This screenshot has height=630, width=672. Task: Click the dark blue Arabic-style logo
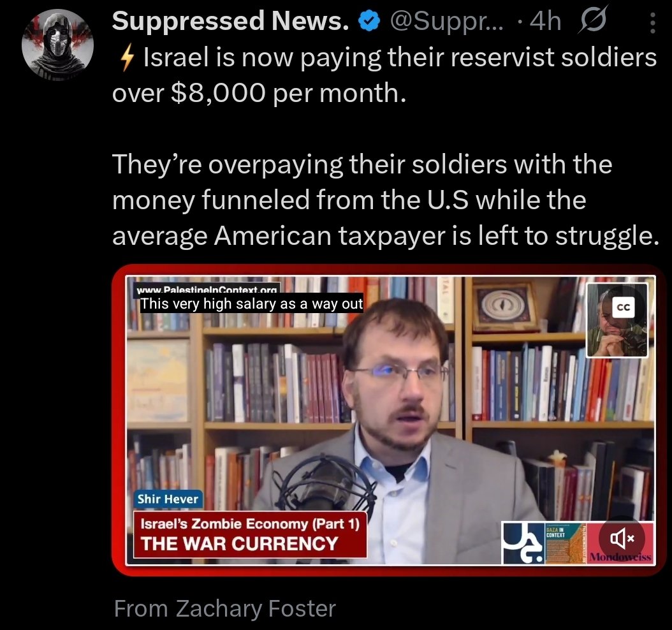[523, 543]
